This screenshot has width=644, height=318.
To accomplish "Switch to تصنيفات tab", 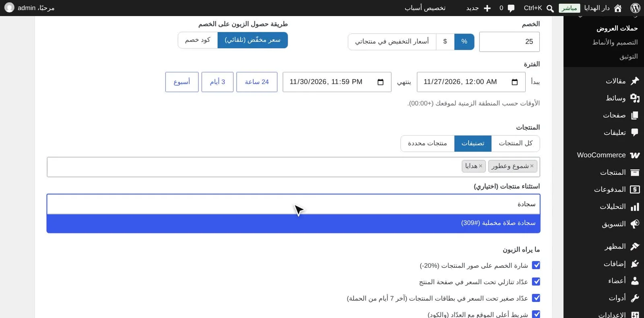I will [473, 144].
